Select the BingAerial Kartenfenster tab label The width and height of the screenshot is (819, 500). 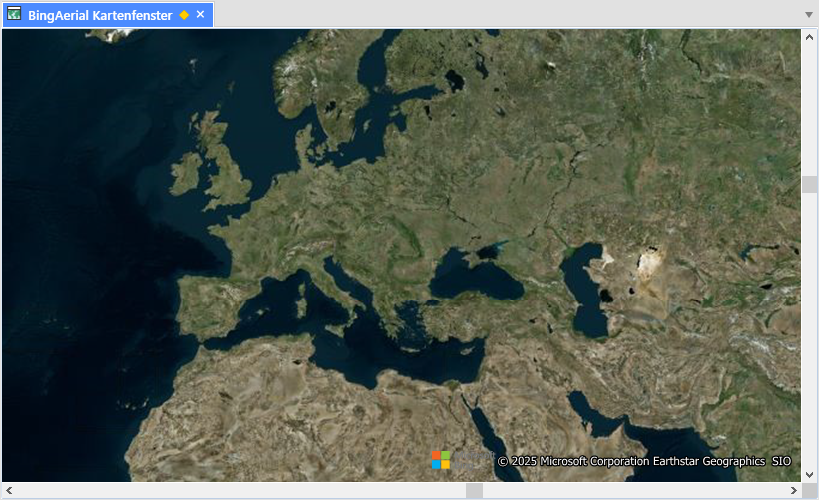pyautogui.click(x=100, y=15)
